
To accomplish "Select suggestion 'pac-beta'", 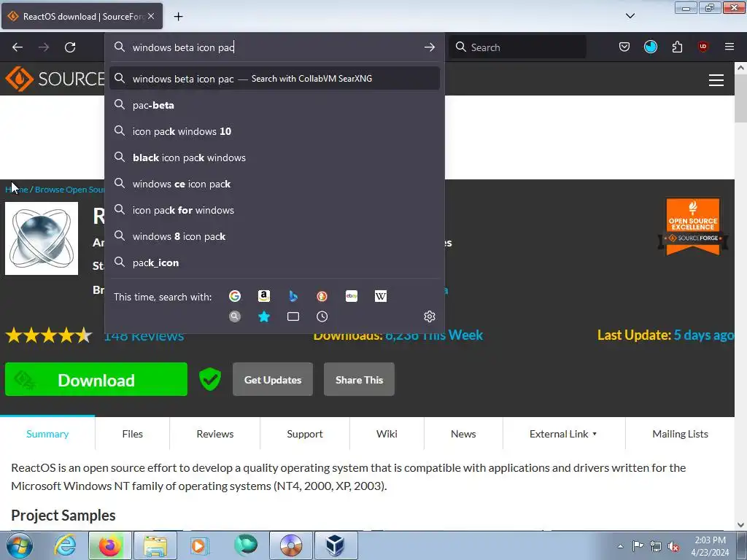I will [274, 105].
